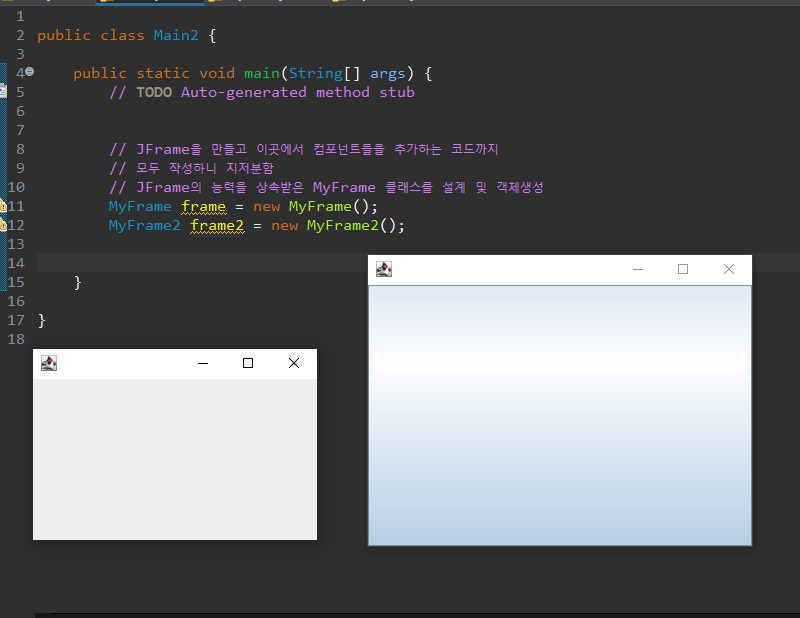Image resolution: width=800 pixels, height=618 pixels.
Task: Click the task marker icon beside line 5
Action: click(x=3, y=91)
